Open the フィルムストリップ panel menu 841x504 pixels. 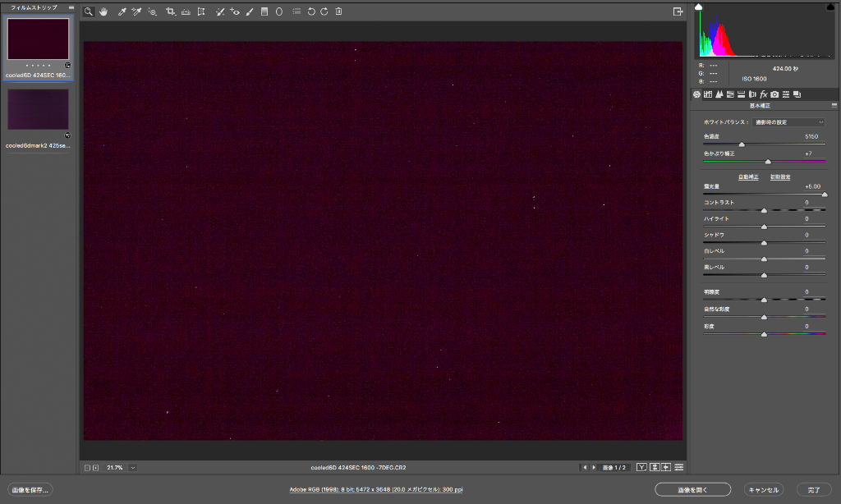pos(71,7)
